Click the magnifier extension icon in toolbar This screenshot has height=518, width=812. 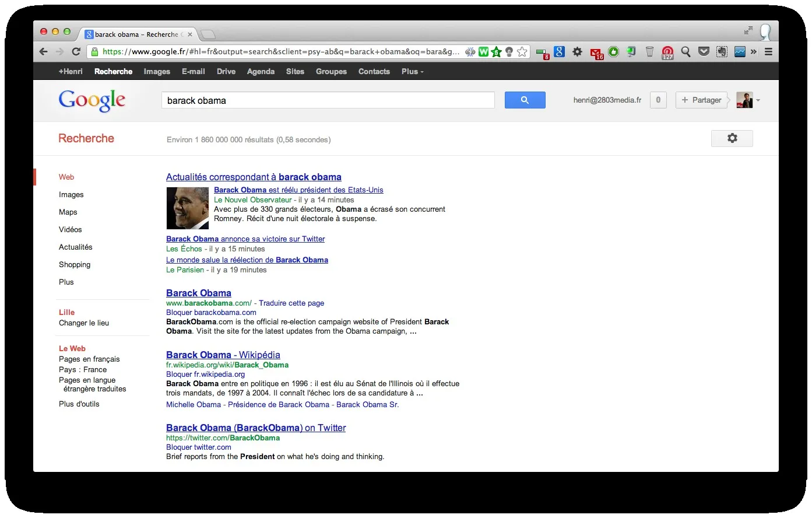pyautogui.click(x=686, y=52)
